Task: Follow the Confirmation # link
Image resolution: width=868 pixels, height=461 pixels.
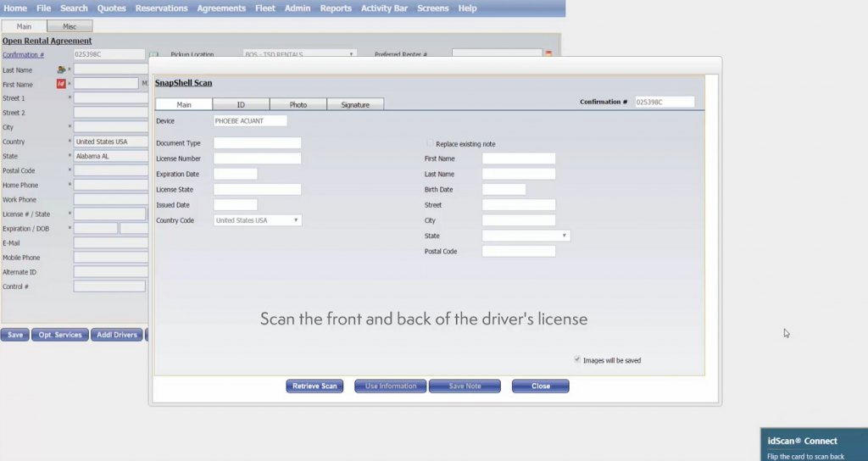Action: 23,55
